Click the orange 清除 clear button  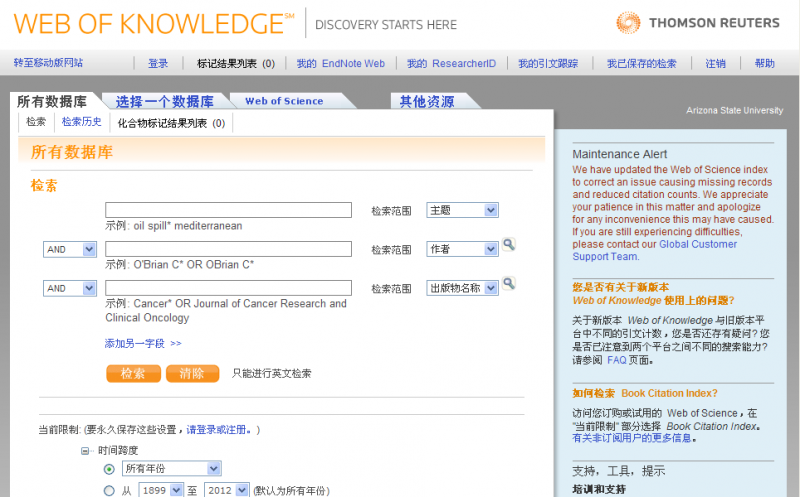click(192, 374)
